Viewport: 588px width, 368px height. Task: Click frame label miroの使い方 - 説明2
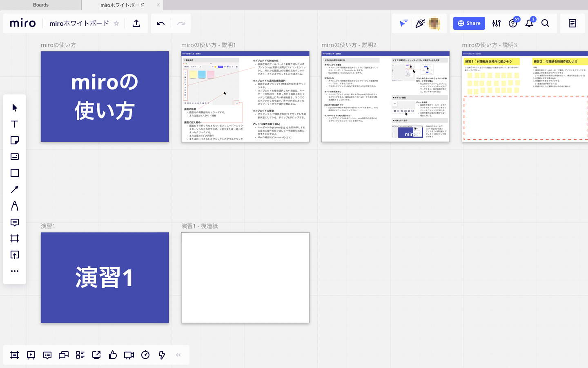click(x=349, y=45)
